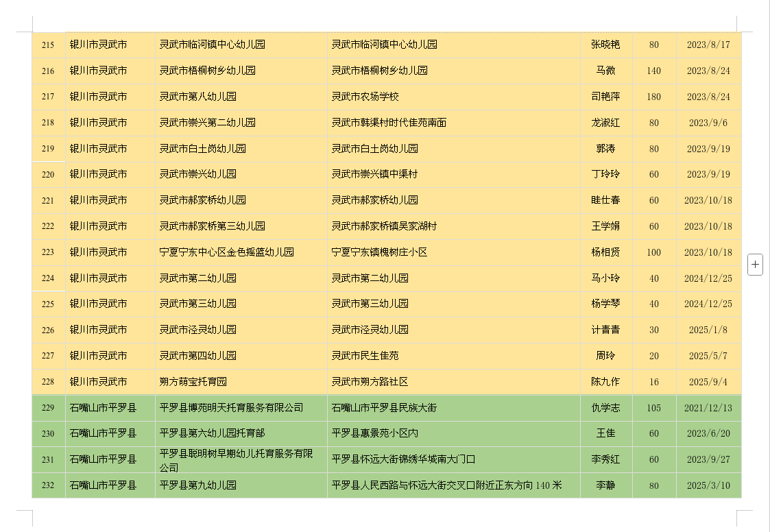The image size is (770, 532).
Task: Click the 灵武市郝家桥镇吴家湖村 cell
Action: (x=385, y=226)
